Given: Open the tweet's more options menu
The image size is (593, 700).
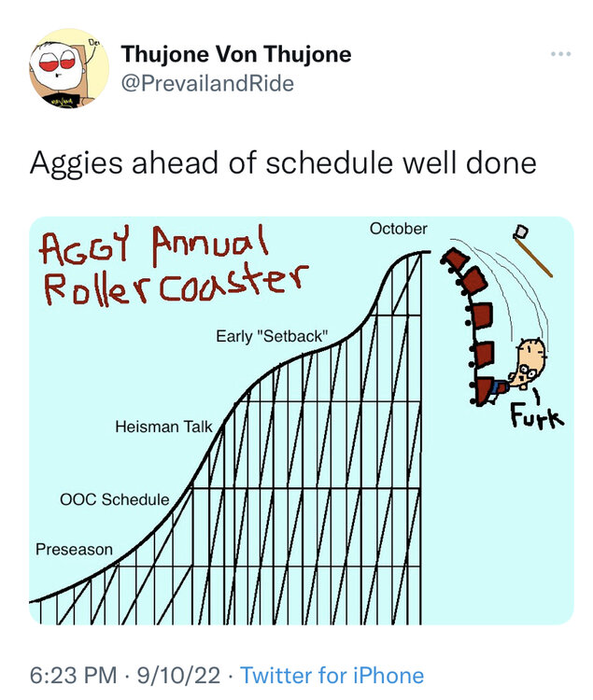Looking at the screenshot, I should pos(559,53).
